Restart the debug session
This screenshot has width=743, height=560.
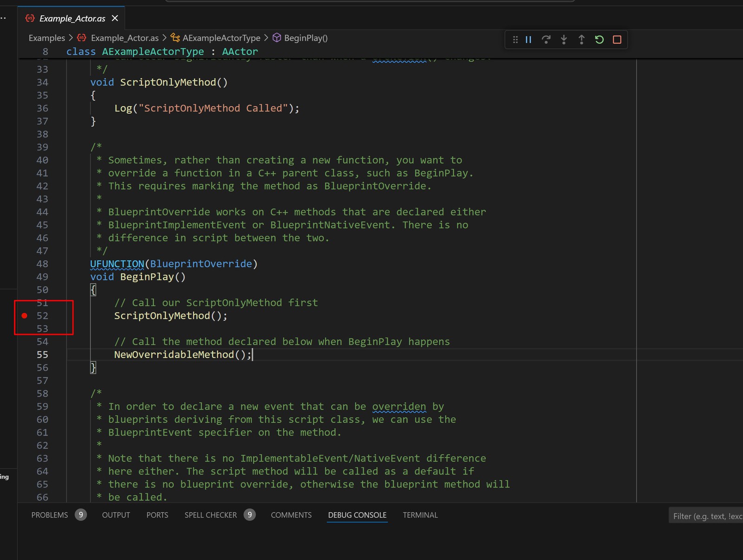tap(599, 39)
